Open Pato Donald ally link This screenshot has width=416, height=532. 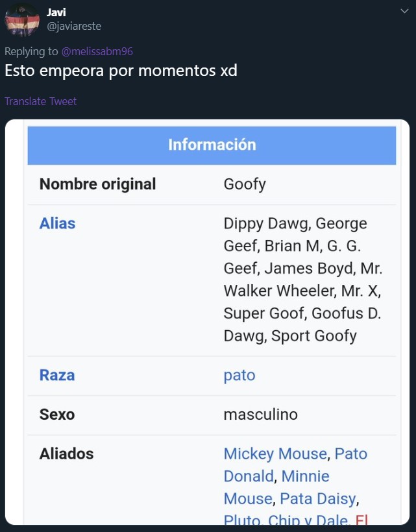click(x=351, y=454)
